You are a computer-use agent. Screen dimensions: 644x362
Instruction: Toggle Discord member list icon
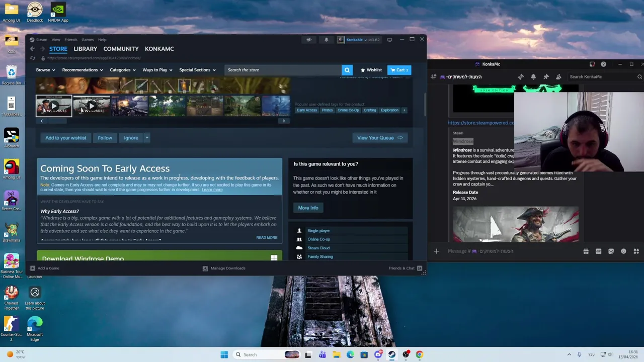point(558,76)
